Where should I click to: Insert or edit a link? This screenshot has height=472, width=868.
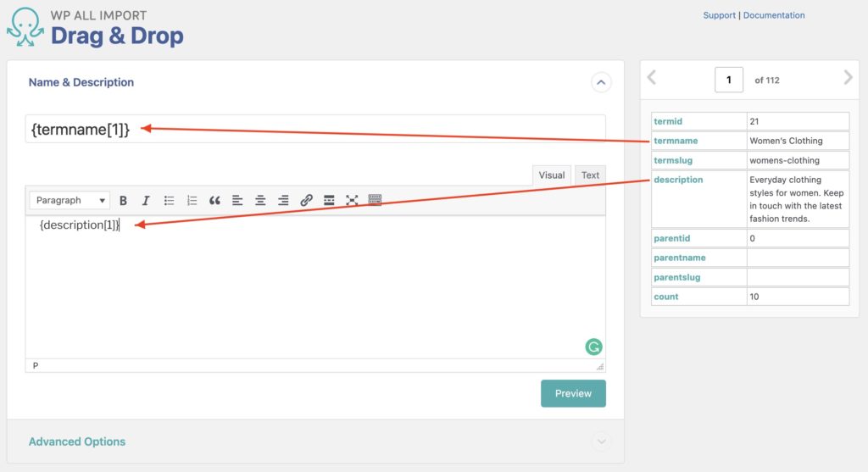pyautogui.click(x=306, y=200)
